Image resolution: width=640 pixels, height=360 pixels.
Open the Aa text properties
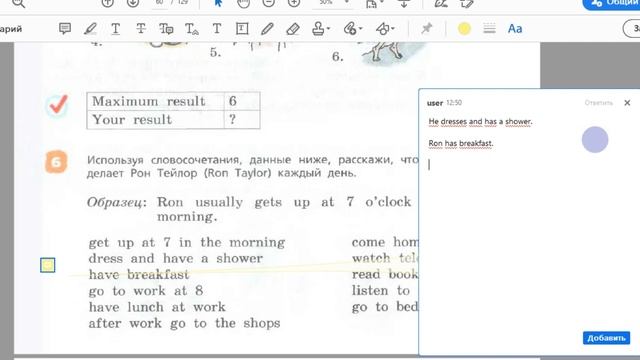tap(515, 29)
